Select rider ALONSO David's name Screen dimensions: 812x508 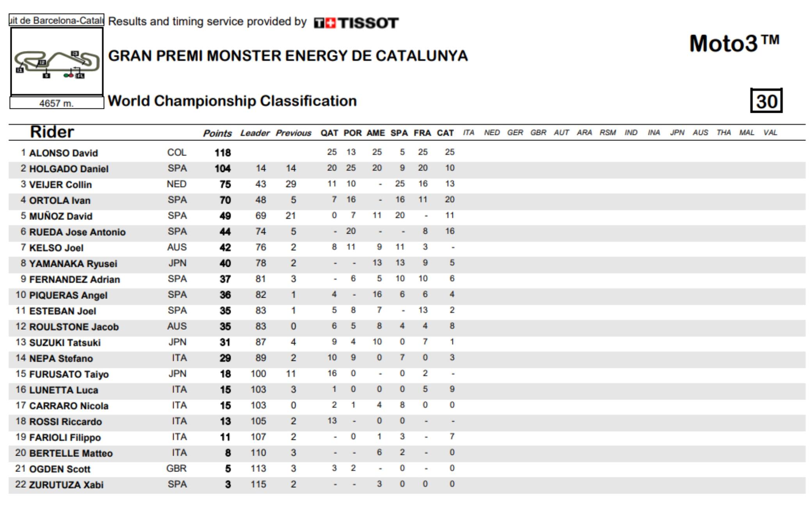coord(63,153)
